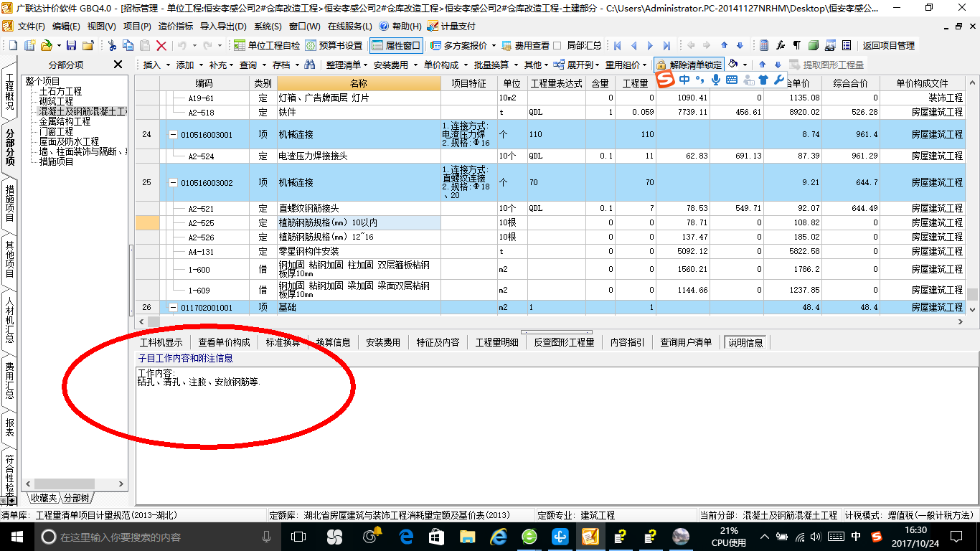This screenshot has height=551, width=980.
Task: Open 重用组价 dropdown
Action: pyautogui.click(x=627, y=65)
